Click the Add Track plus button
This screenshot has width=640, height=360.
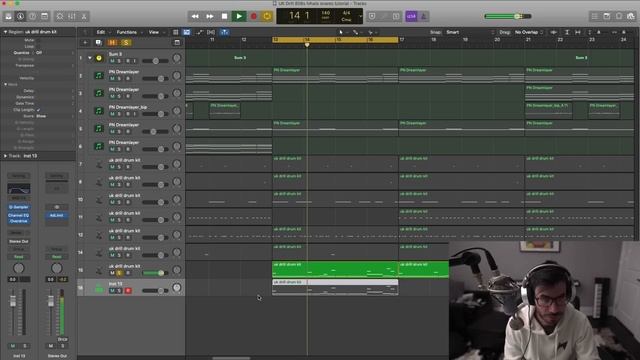point(85,42)
